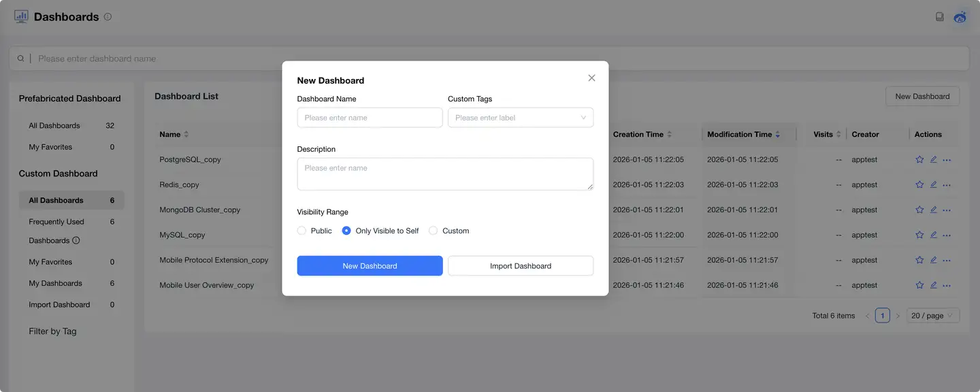
Task: Open the search magnifier in the search bar
Action: pyautogui.click(x=20, y=58)
